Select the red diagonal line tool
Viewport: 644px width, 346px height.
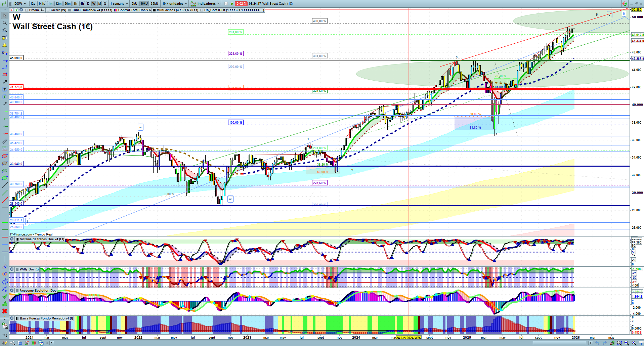pos(5,200)
